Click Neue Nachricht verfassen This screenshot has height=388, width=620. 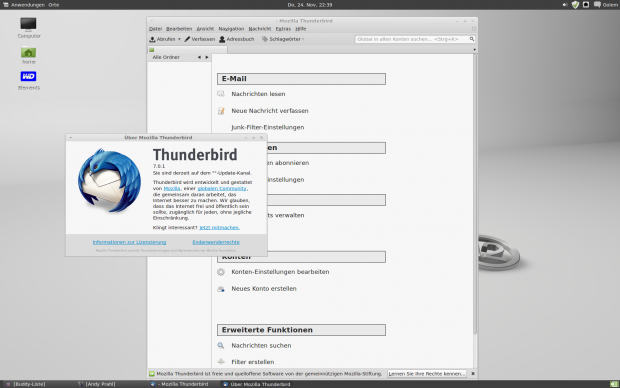point(270,111)
